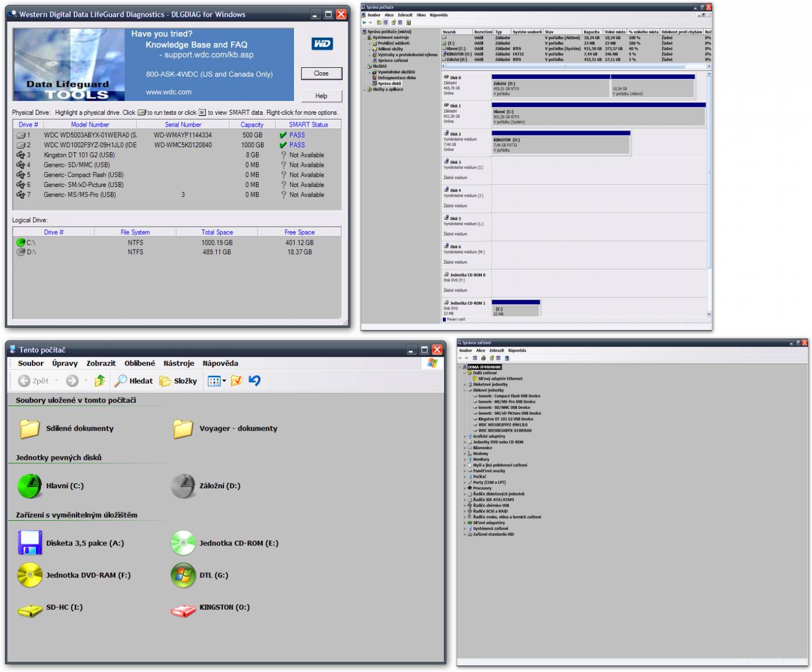Expand Řadiče sběrnice USB node

[x=465, y=505]
